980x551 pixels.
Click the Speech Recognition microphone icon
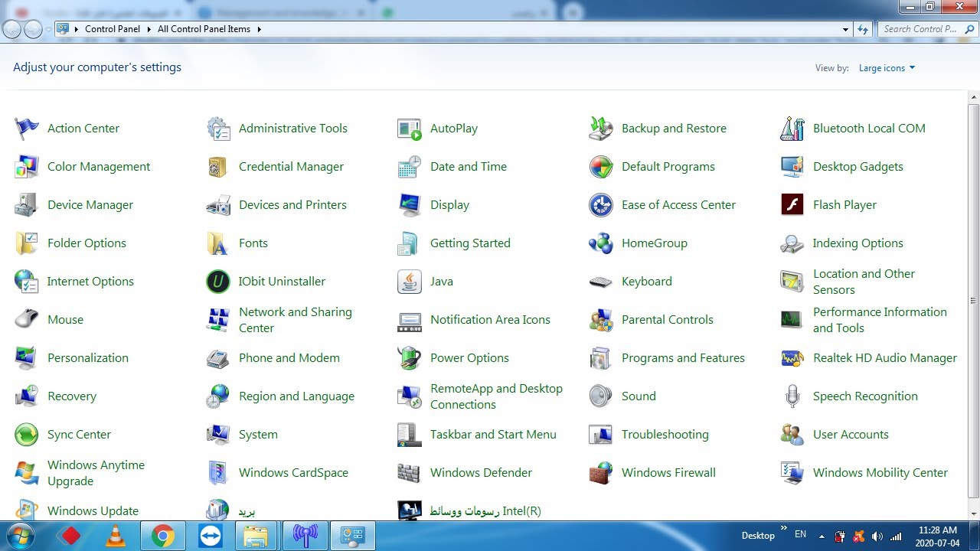(x=792, y=396)
